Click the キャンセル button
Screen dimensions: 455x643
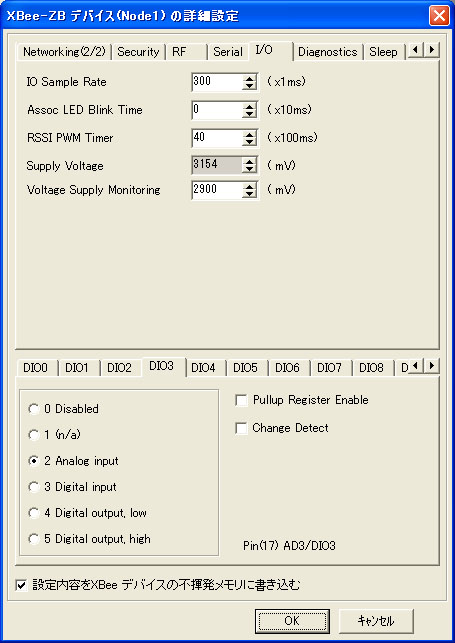(x=376, y=621)
